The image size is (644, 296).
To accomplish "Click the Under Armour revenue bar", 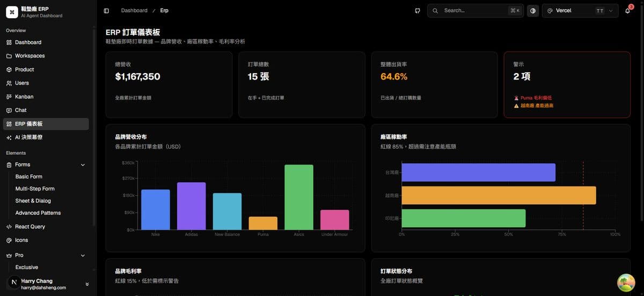I will coord(335,220).
